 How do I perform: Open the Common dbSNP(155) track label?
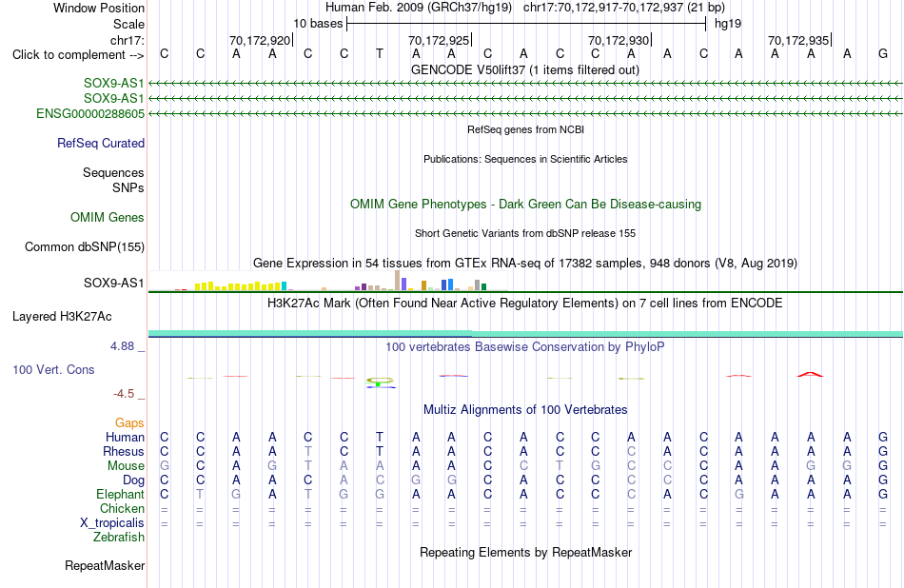click(84, 246)
